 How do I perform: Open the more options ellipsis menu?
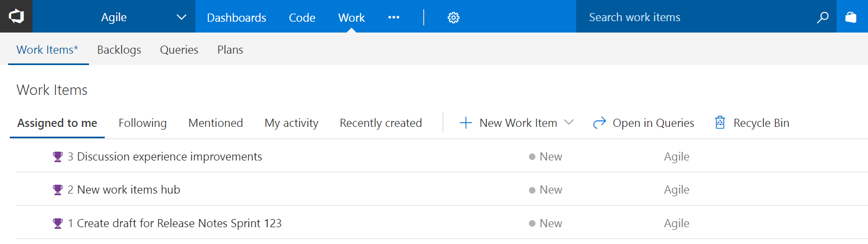394,17
